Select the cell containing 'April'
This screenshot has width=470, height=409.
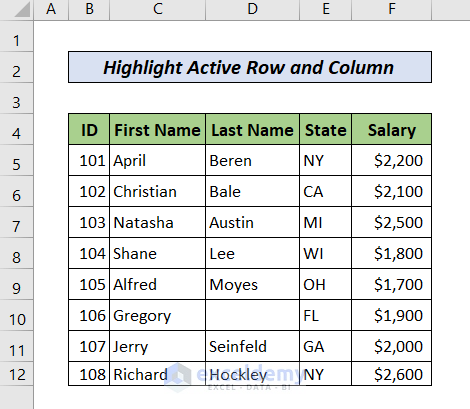click(x=158, y=160)
